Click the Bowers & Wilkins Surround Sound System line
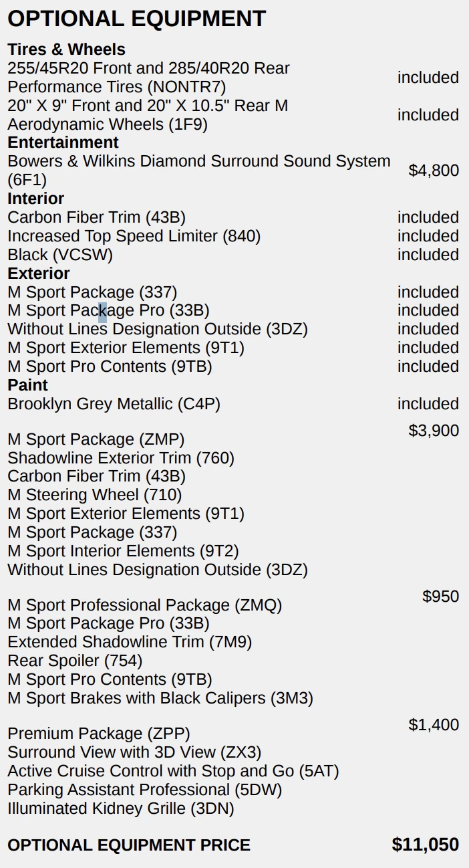This screenshot has width=469, height=868. pos(198,161)
